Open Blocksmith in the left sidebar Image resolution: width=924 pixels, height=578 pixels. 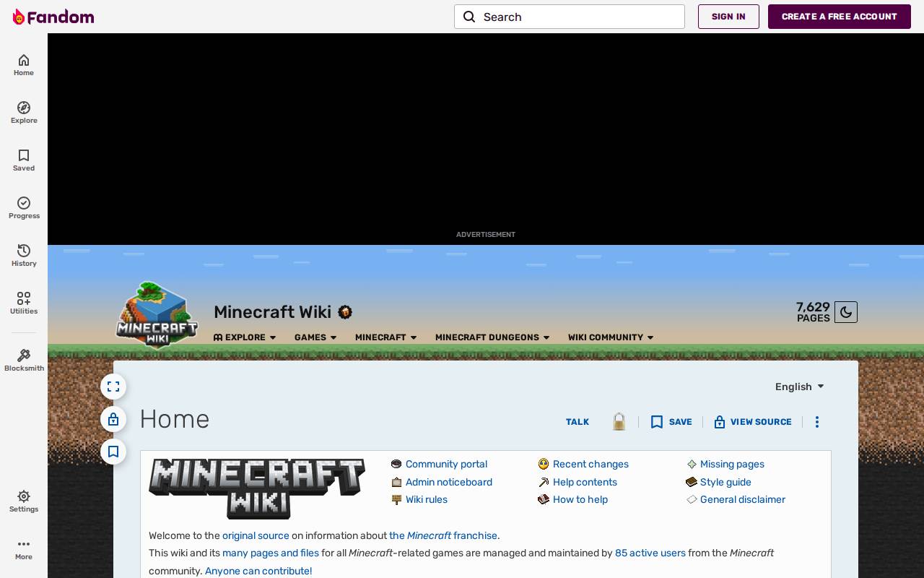24,360
